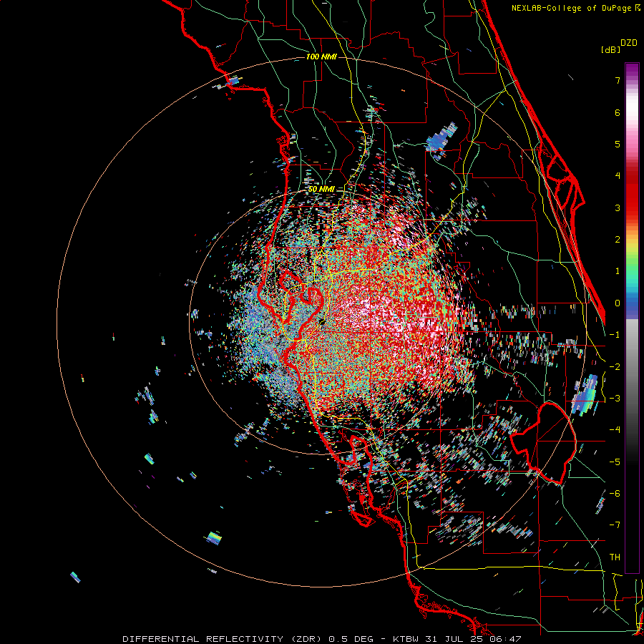
Task: Click the Differential Reflectivity title caption at bottom
Action: click(322, 639)
